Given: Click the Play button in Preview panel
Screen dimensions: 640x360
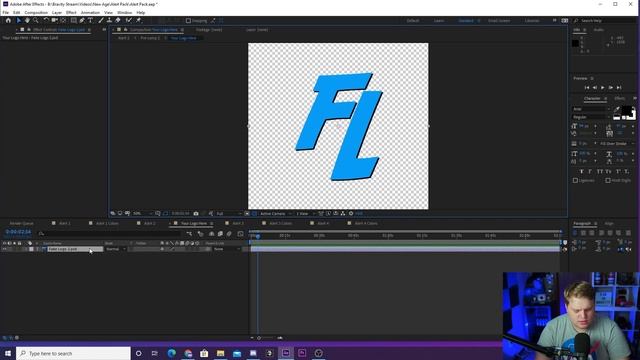Looking at the screenshot, I should tap(602, 87).
